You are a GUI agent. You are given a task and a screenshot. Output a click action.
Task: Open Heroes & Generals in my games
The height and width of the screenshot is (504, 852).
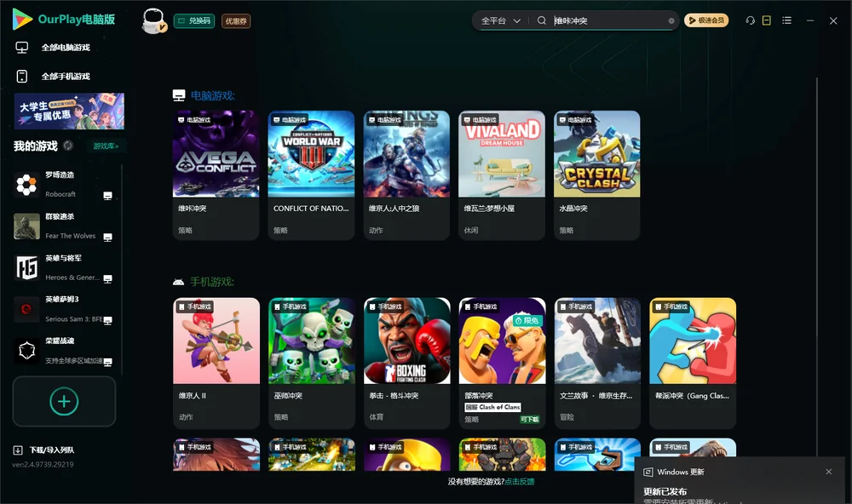click(64, 267)
